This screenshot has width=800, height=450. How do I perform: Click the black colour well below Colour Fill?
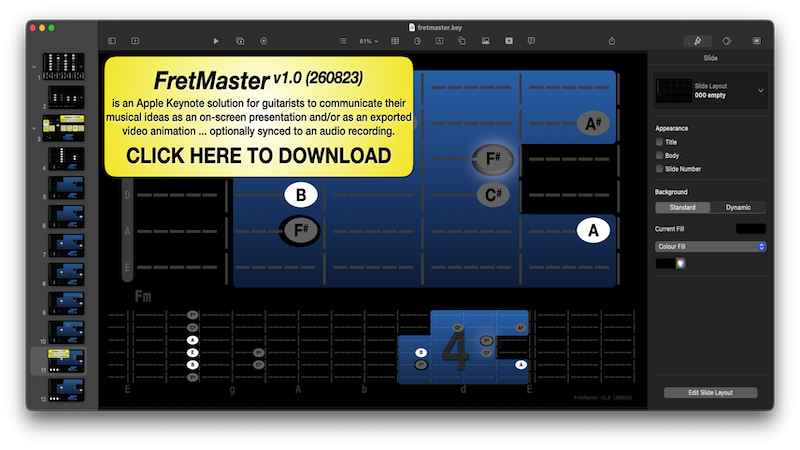(665, 263)
